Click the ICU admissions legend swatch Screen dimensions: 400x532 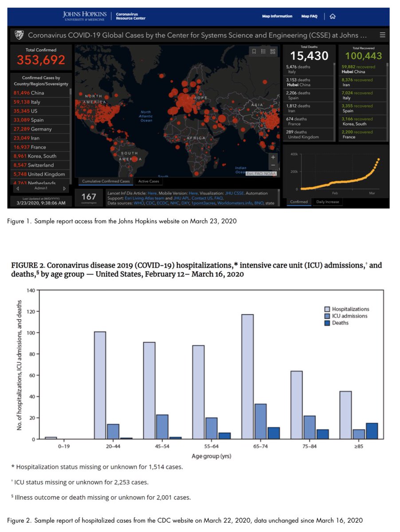(x=327, y=316)
